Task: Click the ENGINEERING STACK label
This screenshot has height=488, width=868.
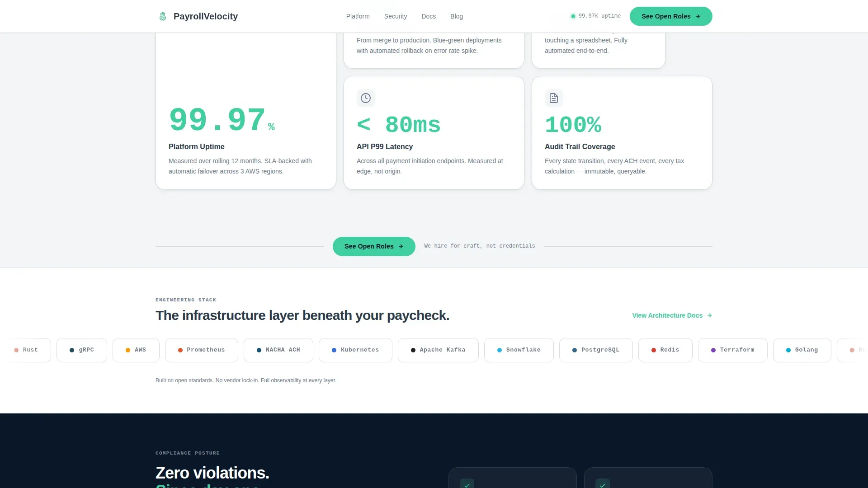Action: click(x=186, y=300)
